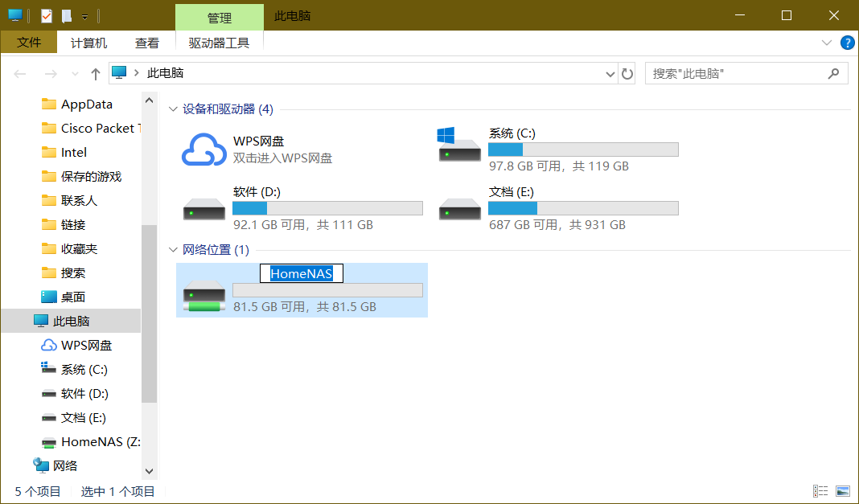This screenshot has width=859, height=504.
Task: Expand the ribbon with the chevron
Action: pyautogui.click(x=826, y=43)
